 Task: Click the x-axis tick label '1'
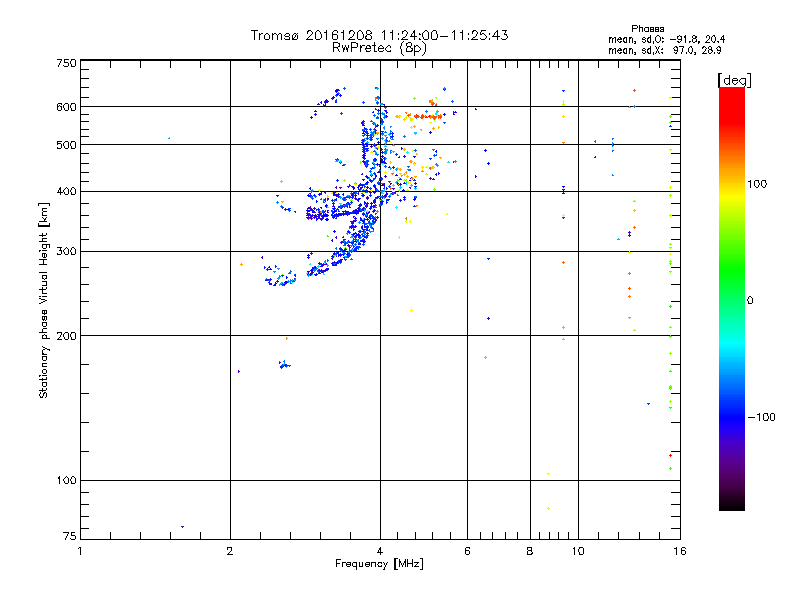(x=80, y=552)
